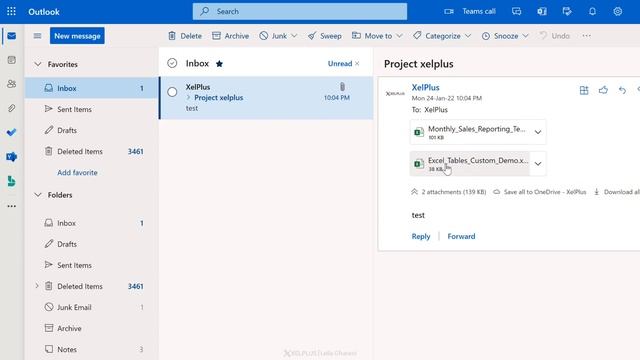This screenshot has height=360, width=640.
Task: Open Calendar in left rail
Action: (x=11, y=60)
